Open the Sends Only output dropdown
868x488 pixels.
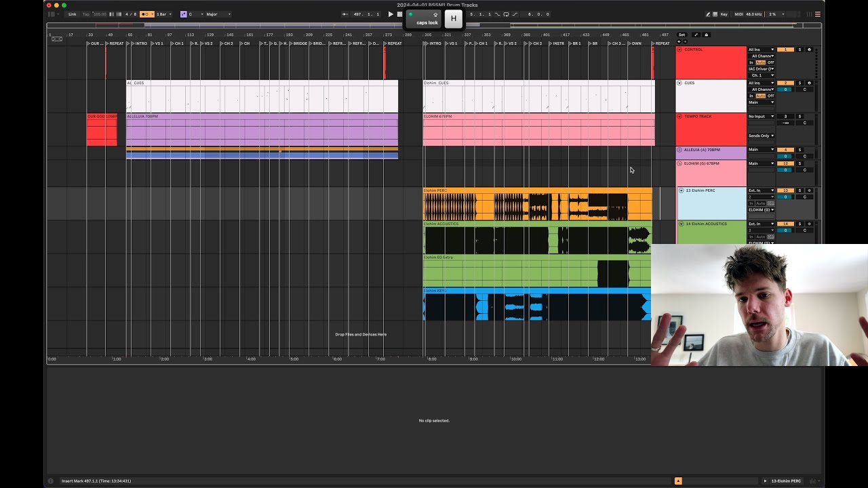pos(761,136)
